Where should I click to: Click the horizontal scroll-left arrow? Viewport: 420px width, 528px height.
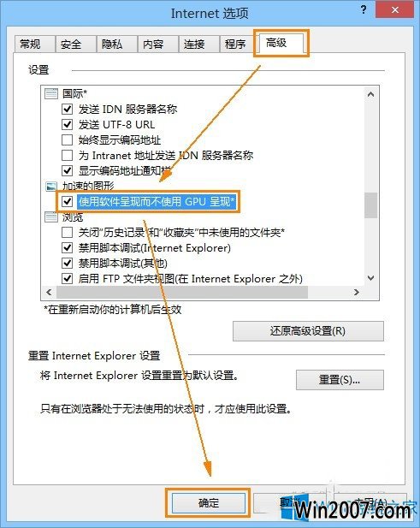click(x=49, y=292)
